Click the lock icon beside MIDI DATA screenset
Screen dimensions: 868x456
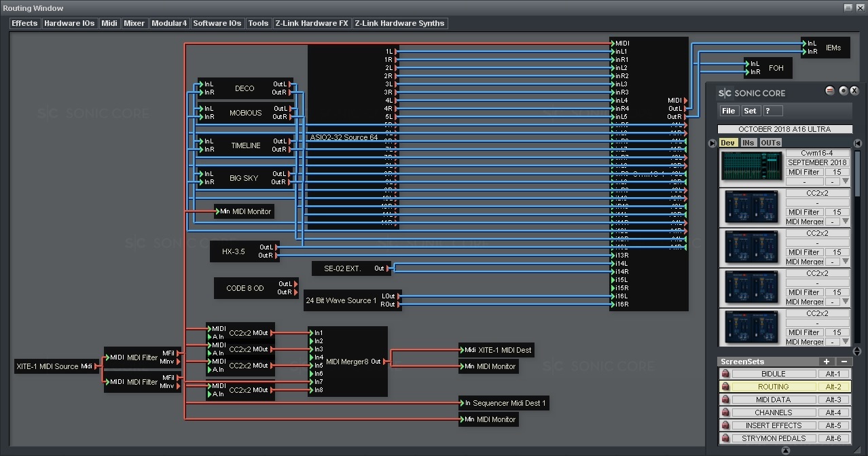725,400
